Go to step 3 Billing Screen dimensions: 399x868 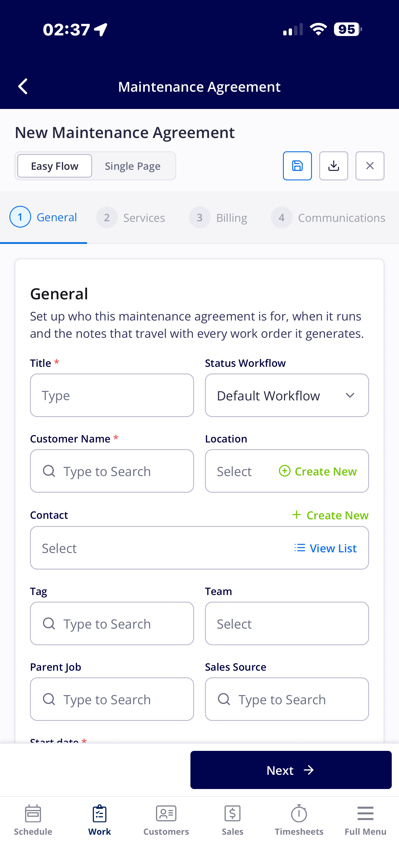click(218, 217)
